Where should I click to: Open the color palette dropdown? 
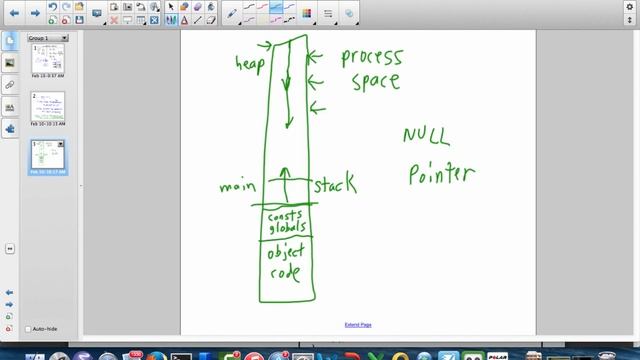(307, 14)
